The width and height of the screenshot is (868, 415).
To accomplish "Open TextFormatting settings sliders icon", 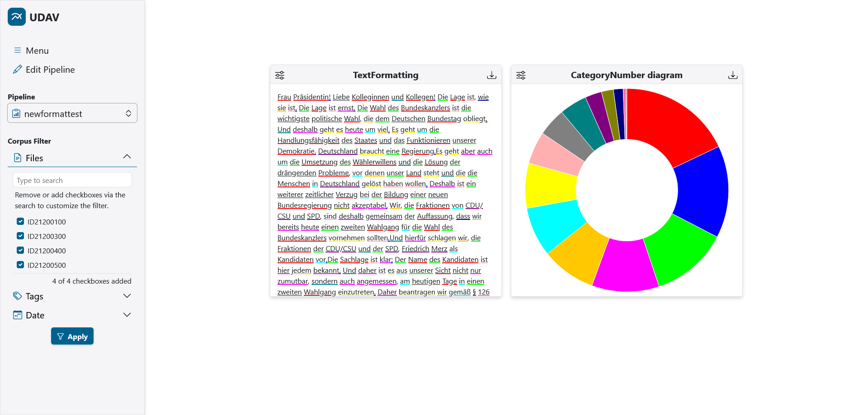I will (280, 75).
